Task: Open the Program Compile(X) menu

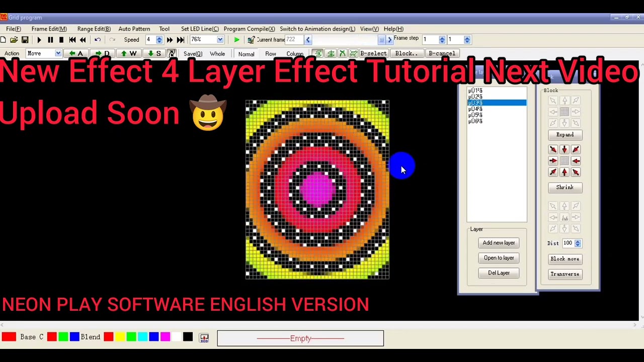Action: pyautogui.click(x=249, y=29)
